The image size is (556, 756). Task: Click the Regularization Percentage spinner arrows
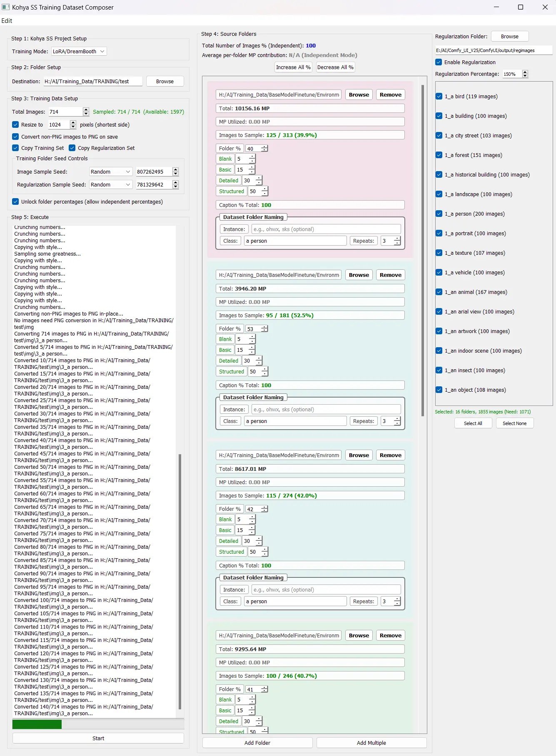pyautogui.click(x=525, y=74)
